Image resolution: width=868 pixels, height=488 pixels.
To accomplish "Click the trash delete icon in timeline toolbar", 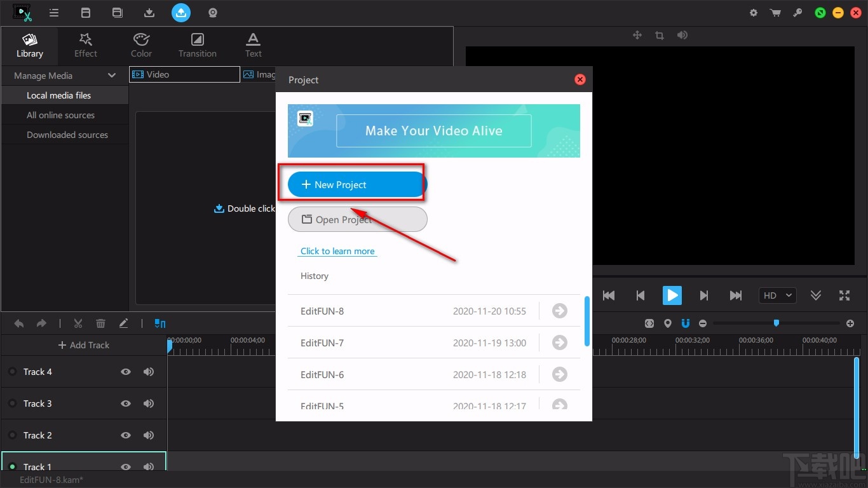I will 100,323.
